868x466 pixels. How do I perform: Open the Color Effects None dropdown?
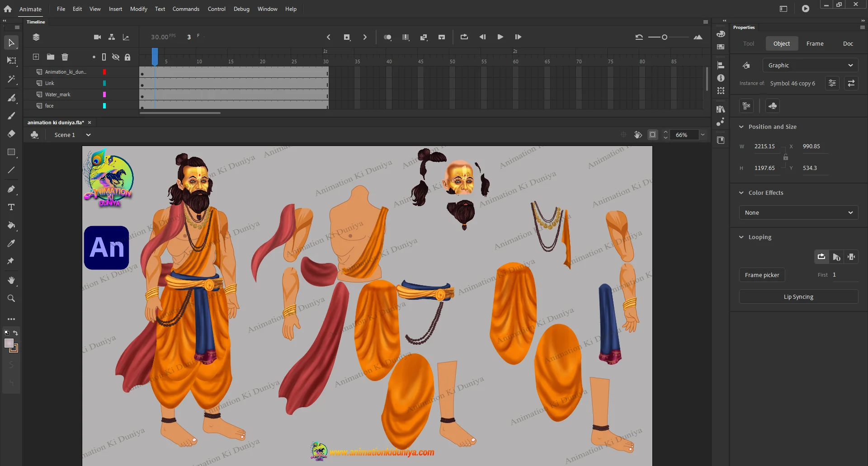[x=798, y=213]
